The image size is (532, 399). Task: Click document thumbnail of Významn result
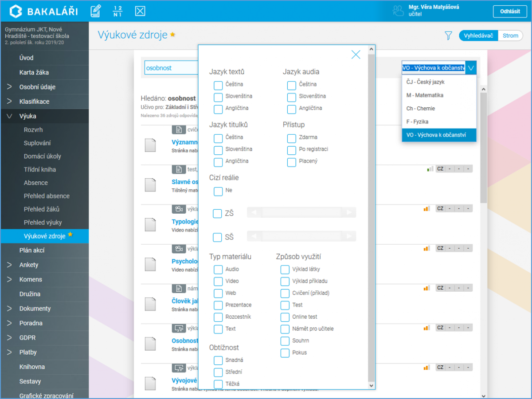(151, 145)
